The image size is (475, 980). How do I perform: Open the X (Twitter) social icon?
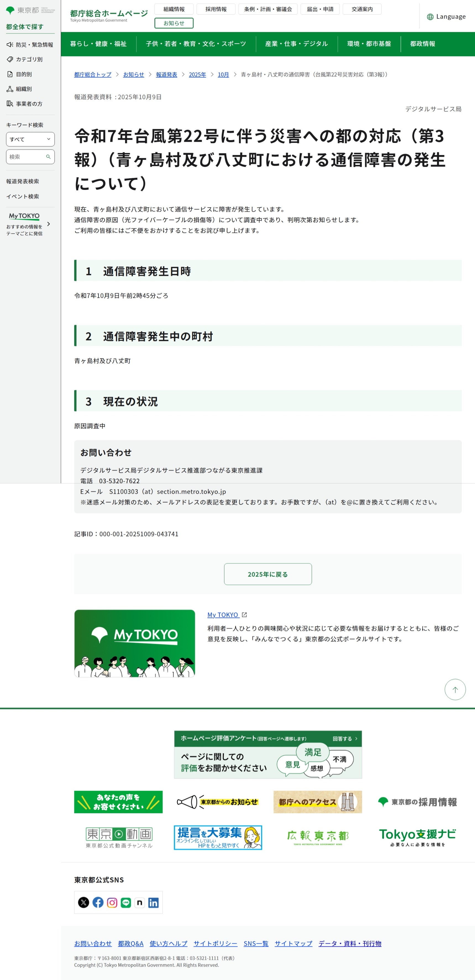[x=83, y=902]
